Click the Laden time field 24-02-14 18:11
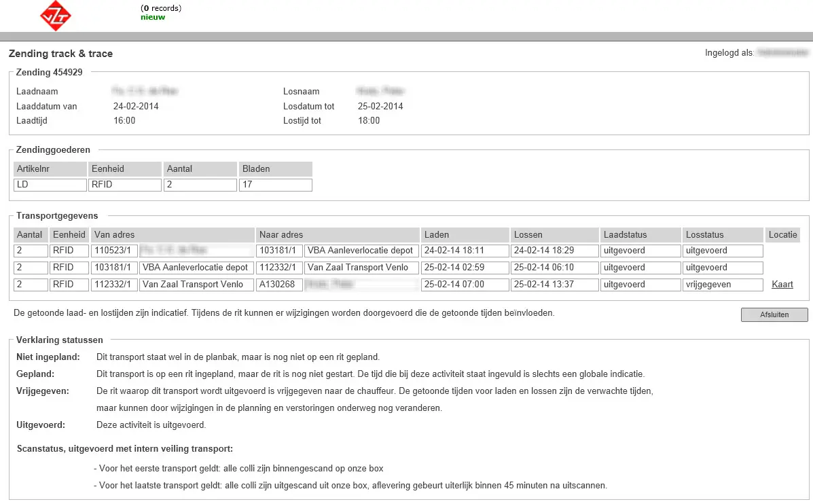The image size is (813, 504). [465, 251]
